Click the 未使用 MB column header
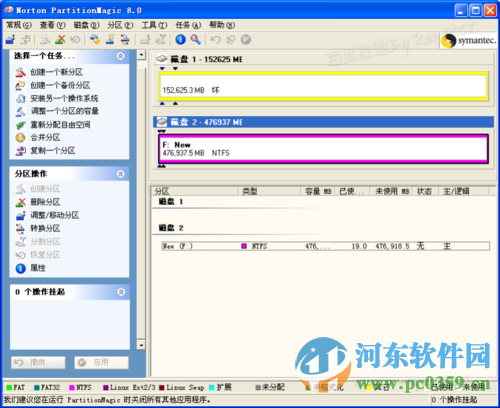Screen dimensions: 500x408 click(392, 191)
